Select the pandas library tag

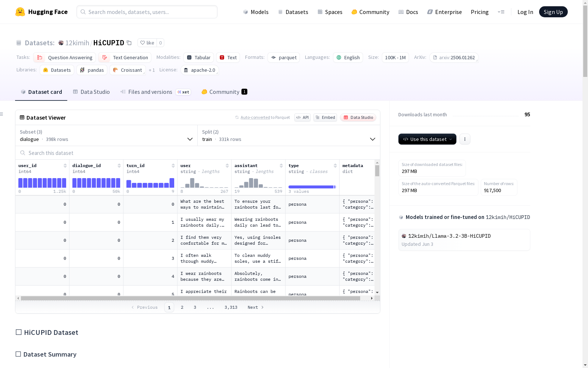click(92, 70)
